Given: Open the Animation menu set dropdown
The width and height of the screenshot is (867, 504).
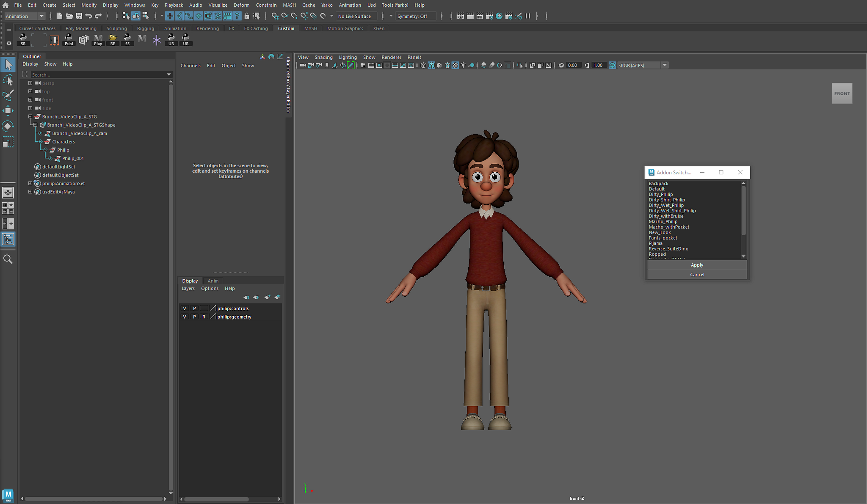Looking at the screenshot, I should point(25,16).
